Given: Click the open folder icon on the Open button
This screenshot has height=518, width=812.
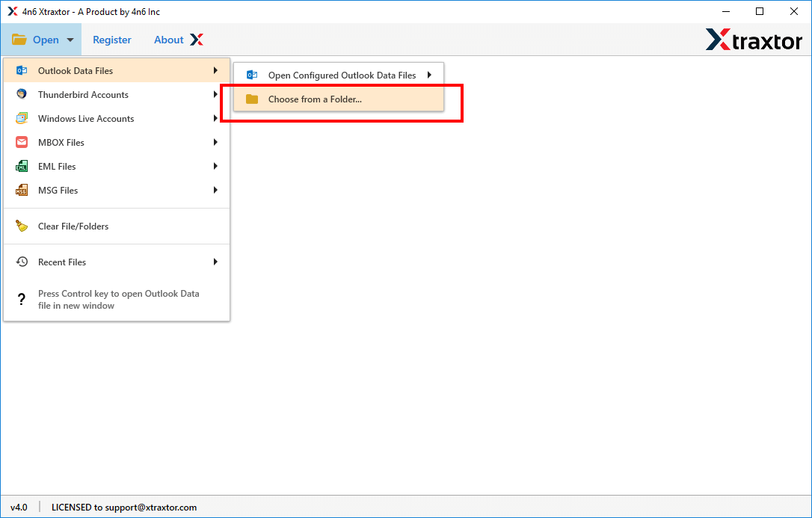Looking at the screenshot, I should [x=19, y=40].
